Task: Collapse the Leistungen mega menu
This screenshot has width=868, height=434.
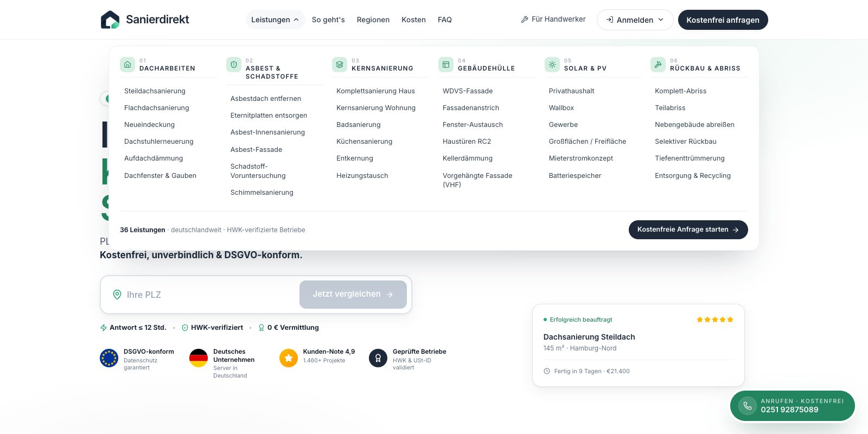Action: (x=275, y=20)
